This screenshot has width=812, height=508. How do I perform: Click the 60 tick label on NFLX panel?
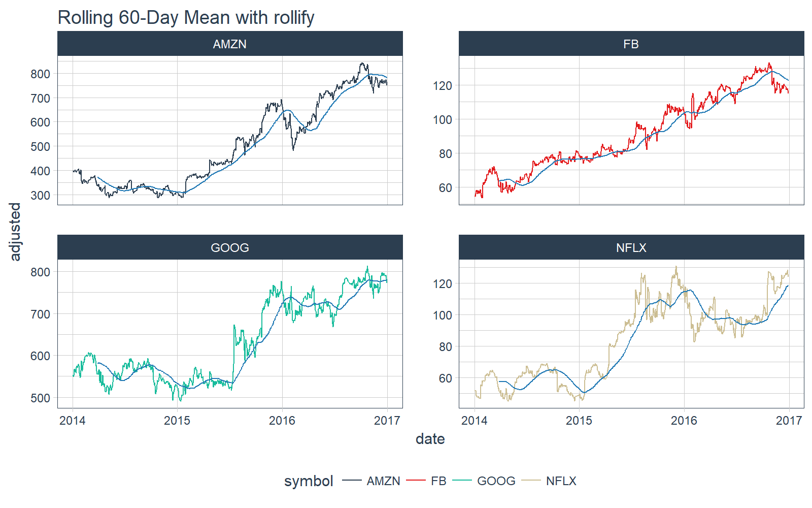point(446,378)
